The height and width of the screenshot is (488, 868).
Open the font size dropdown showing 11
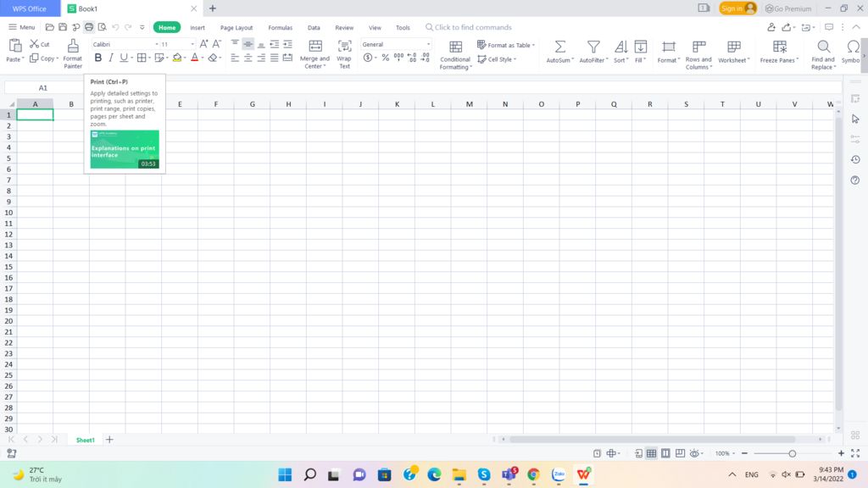click(192, 44)
